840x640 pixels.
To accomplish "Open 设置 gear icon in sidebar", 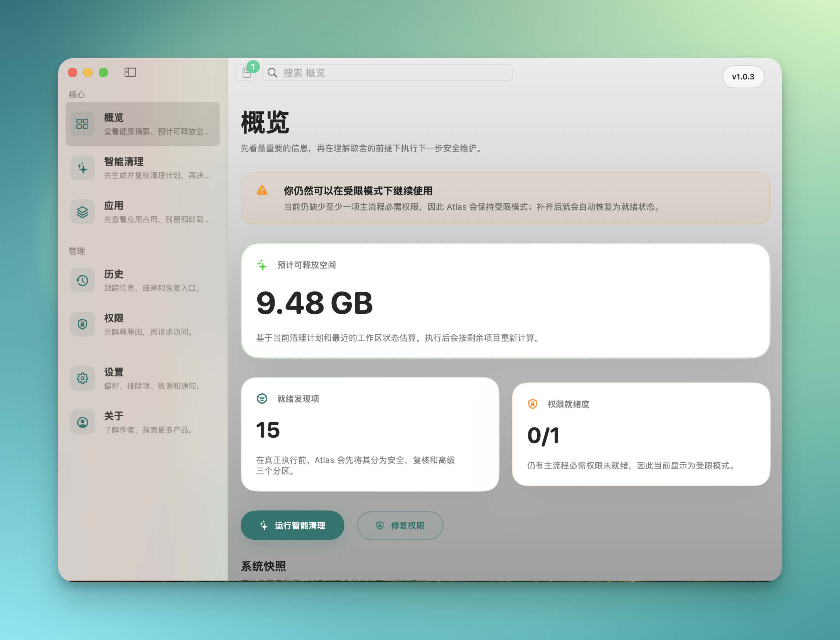I will [83, 378].
